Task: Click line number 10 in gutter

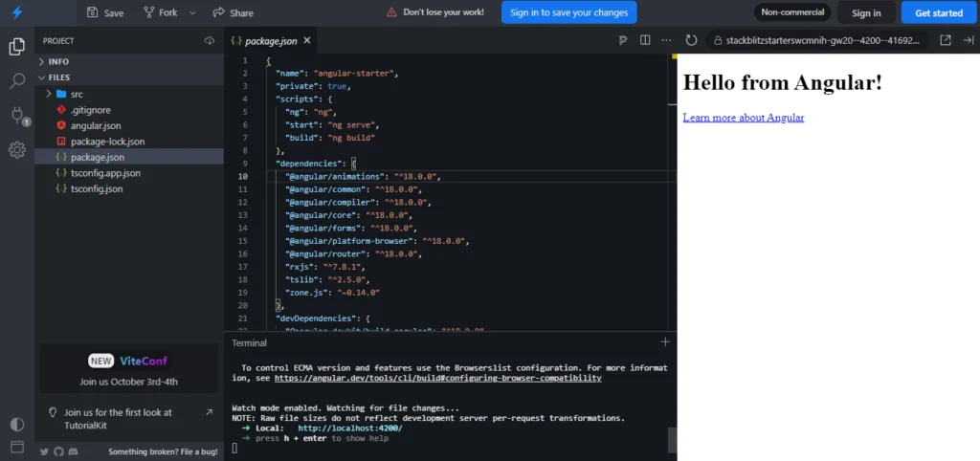Action: (x=242, y=177)
